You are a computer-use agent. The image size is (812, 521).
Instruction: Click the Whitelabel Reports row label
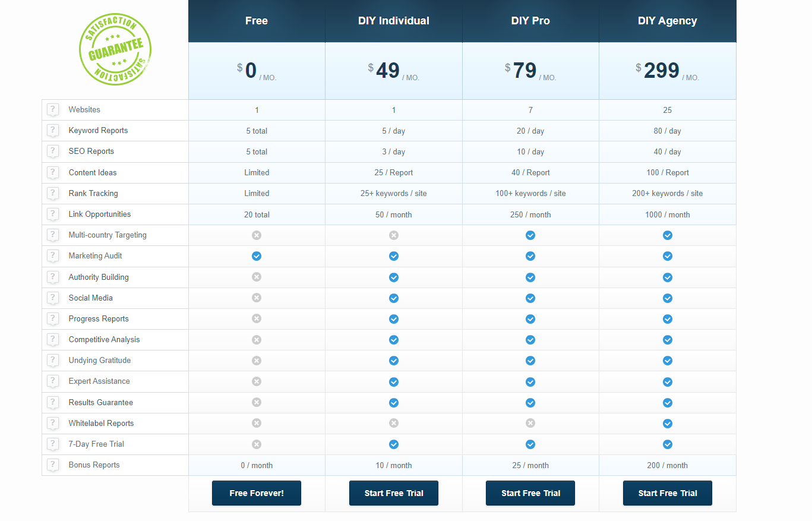pos(101,424)
